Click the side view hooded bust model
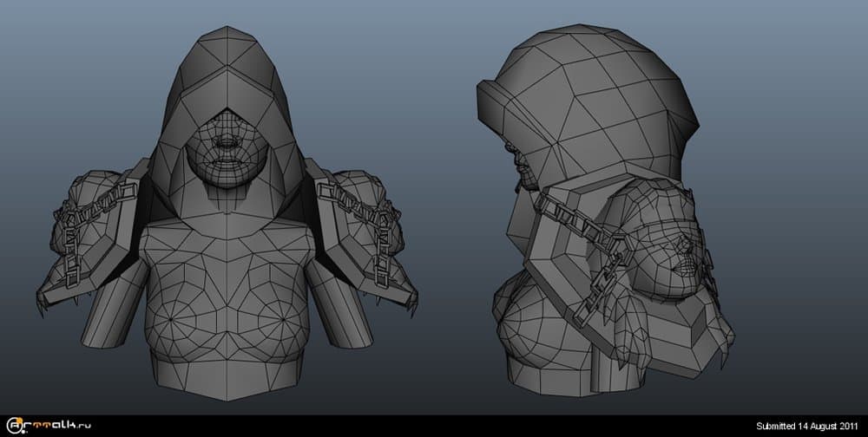868x437 pixels. point(606,210)
